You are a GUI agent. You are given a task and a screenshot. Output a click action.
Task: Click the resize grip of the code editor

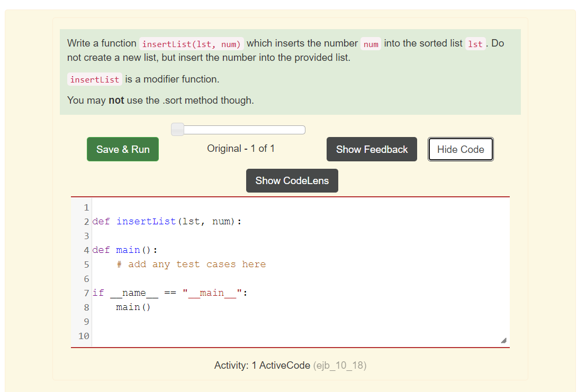[504, 340]
